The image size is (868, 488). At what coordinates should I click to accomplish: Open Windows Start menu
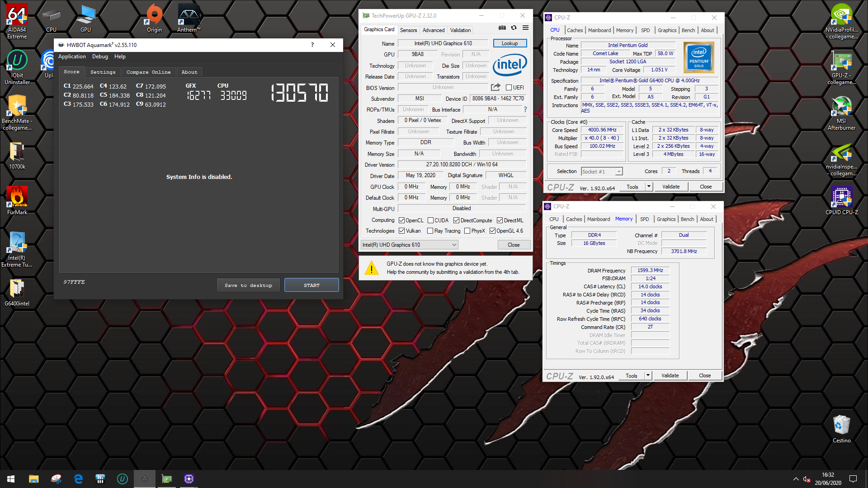click(x=11, y=479)
